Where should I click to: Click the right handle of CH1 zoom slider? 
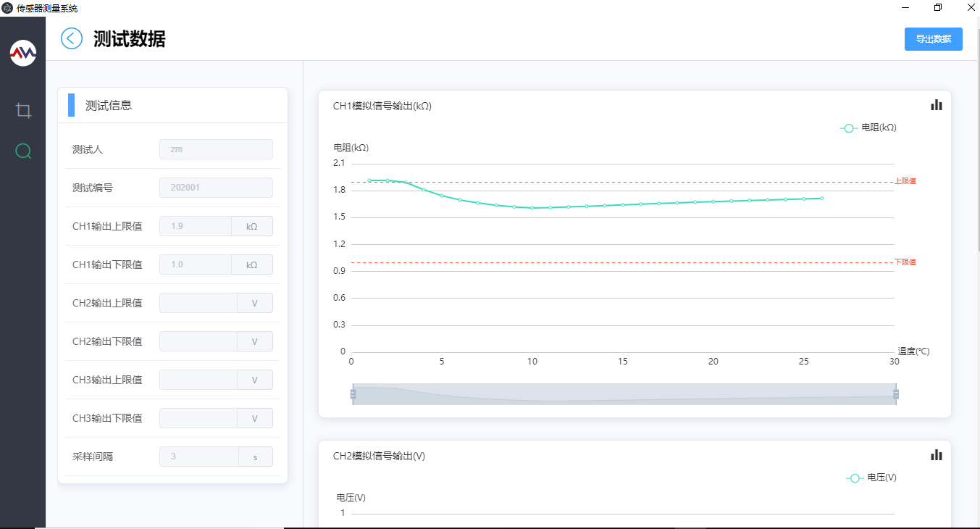(896, 394)
